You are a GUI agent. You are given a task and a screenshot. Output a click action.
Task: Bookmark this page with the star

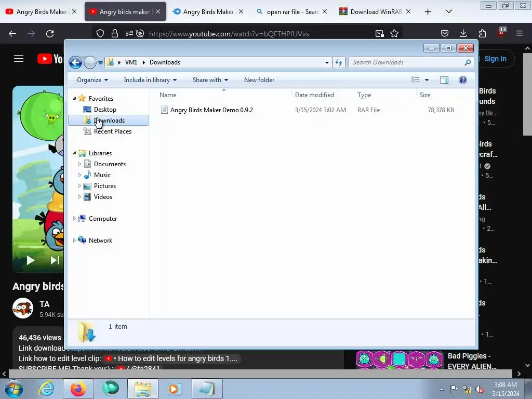click(394, 34)
